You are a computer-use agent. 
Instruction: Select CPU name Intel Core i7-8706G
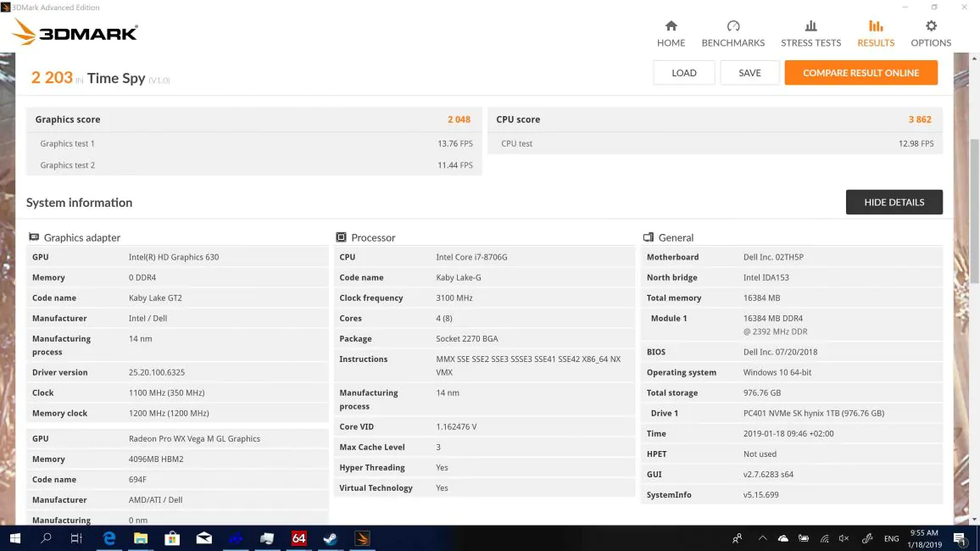[x=472, y=257]
